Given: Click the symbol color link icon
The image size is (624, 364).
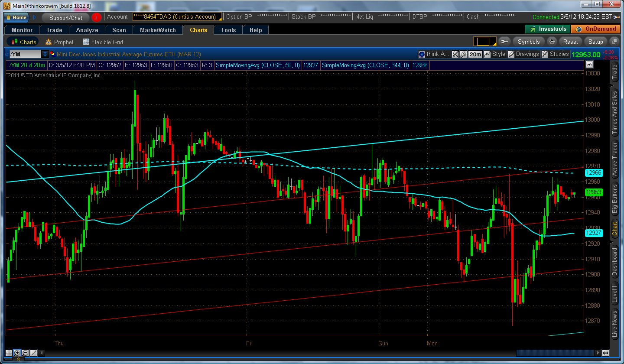Looking at the screenshot, I should [x=52, y=54].
